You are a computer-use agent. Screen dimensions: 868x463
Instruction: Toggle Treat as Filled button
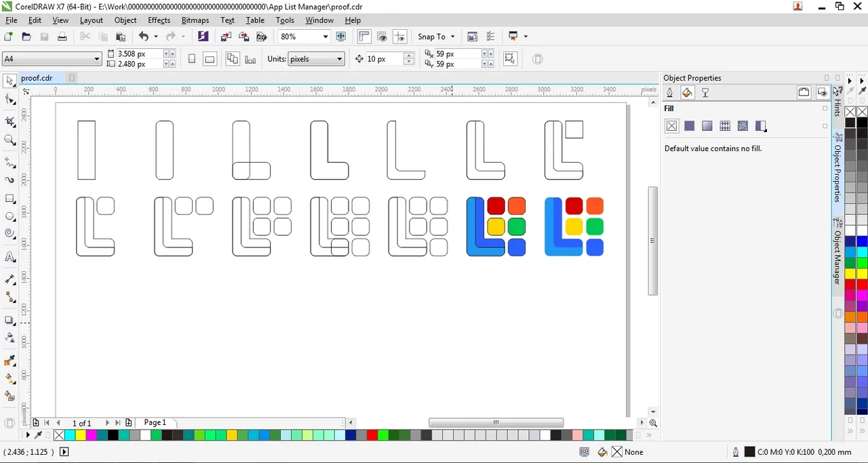(510, 59)
